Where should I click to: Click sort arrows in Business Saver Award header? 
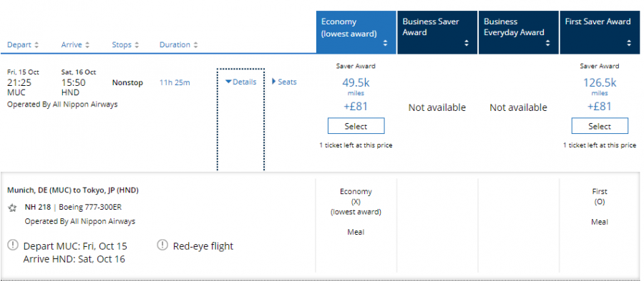click(467, 43)
